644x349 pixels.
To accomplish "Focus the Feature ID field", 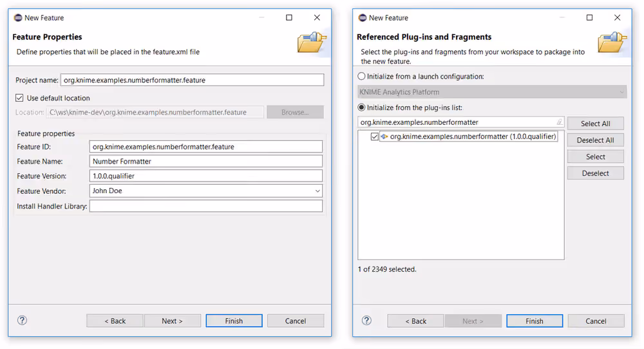I will tap(206, 147).
